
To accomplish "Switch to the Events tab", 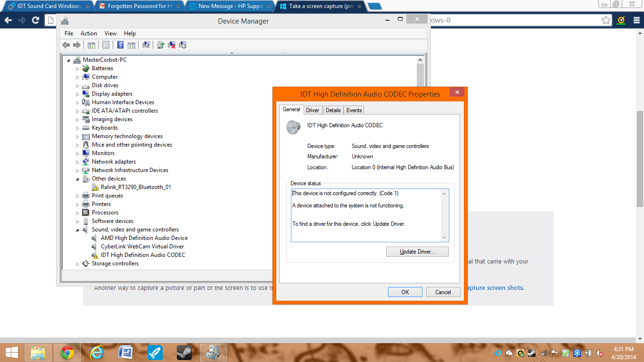I will coord(354,110).
